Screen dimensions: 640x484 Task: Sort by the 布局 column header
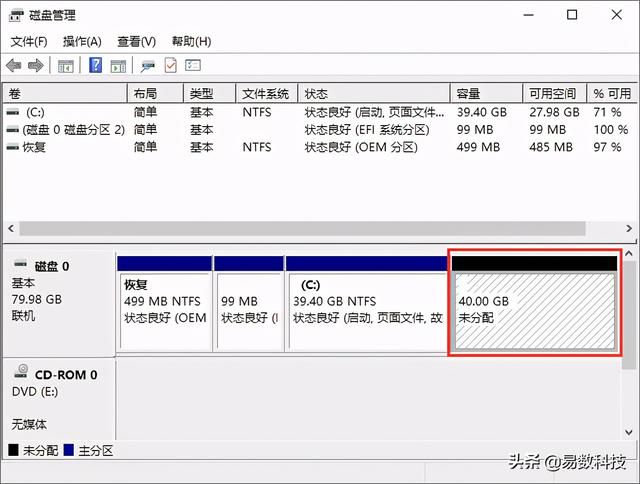pos(155,93)
